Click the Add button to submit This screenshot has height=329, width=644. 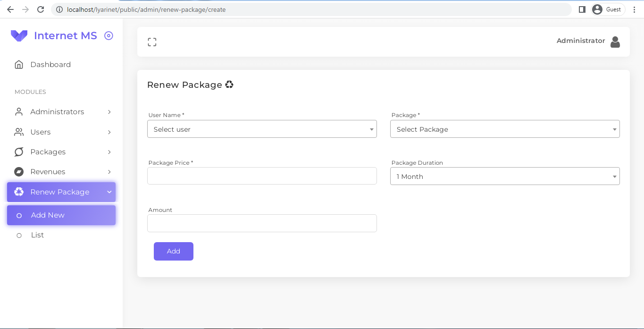(173, 251)
